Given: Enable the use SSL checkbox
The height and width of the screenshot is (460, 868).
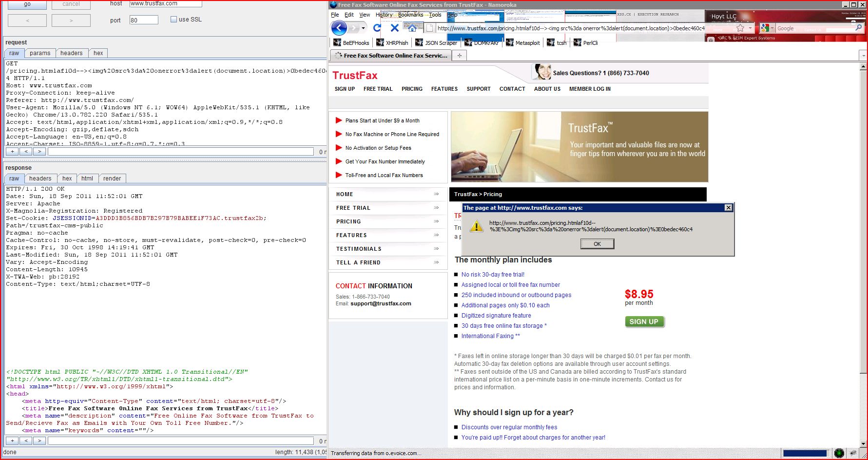Looking at the screenshot, I should (174, 20).
